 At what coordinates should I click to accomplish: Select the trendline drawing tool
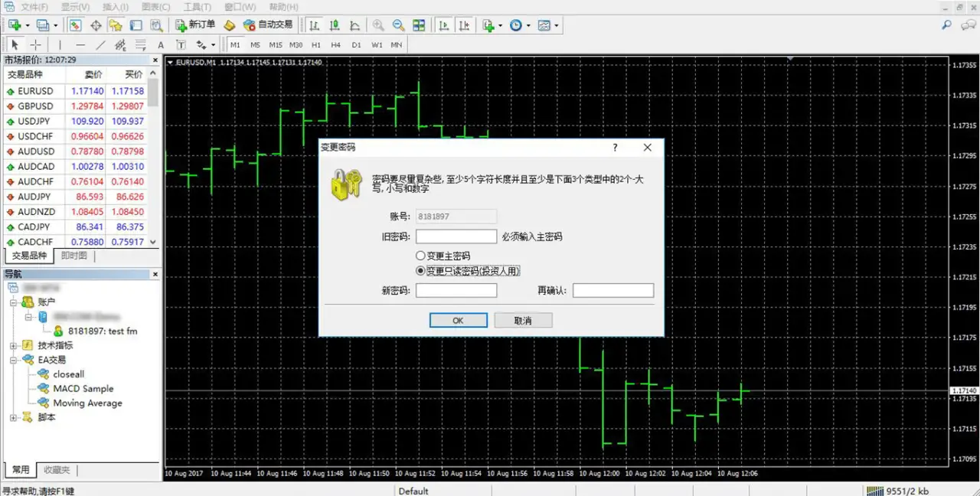pos(100,45)
